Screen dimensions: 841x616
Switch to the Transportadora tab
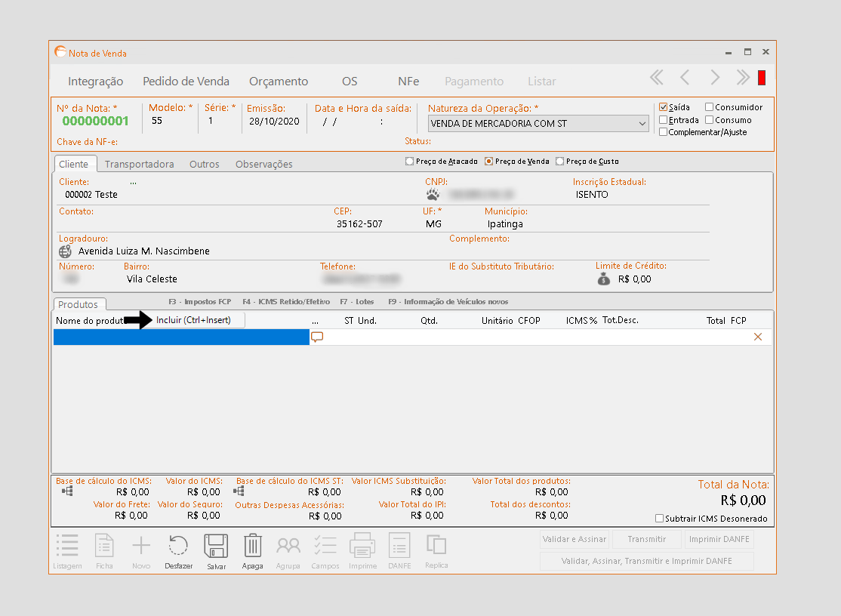coord(139,164)
